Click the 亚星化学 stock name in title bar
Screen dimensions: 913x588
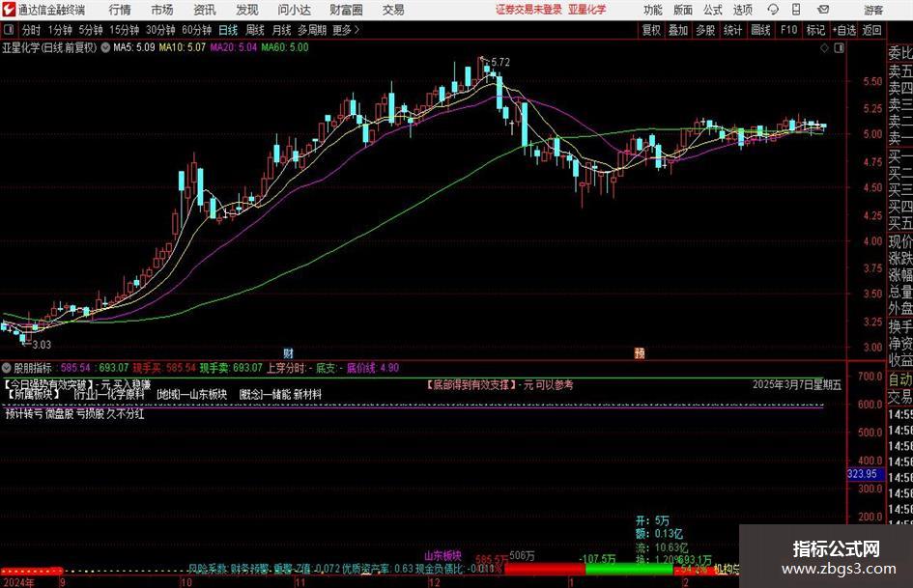pyautogui.click(x=587, y=10)
